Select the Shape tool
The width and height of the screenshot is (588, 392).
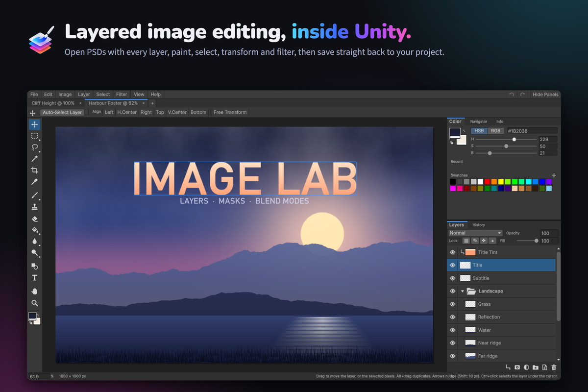[35, 266]
